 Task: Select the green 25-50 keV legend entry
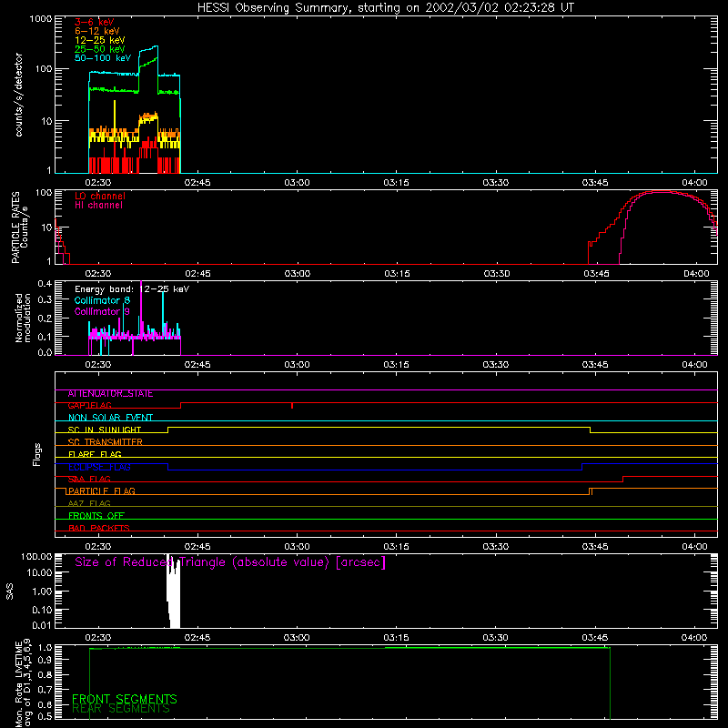coord(100,49)
